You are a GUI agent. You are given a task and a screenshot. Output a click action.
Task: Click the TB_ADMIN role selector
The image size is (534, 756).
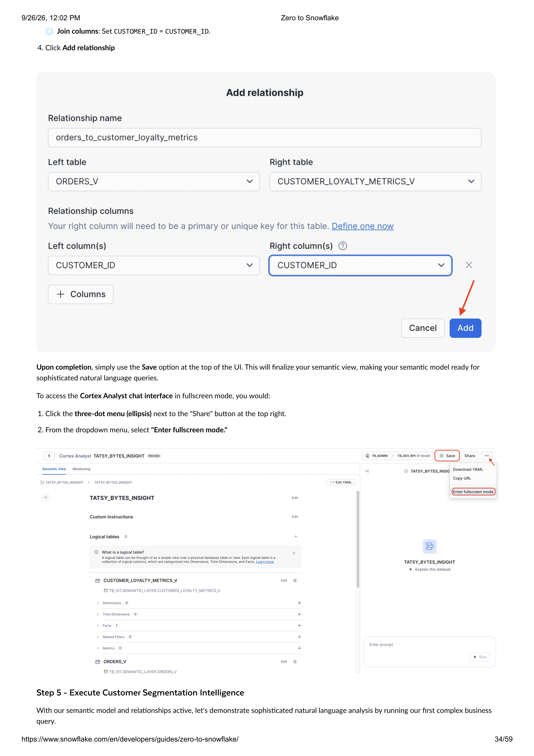tap(376, 456)
